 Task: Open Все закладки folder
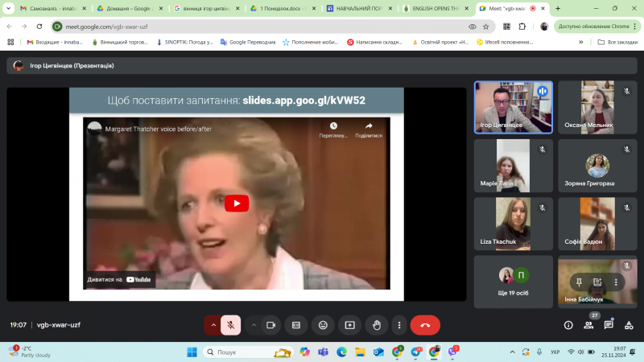[x=617, y=42]
